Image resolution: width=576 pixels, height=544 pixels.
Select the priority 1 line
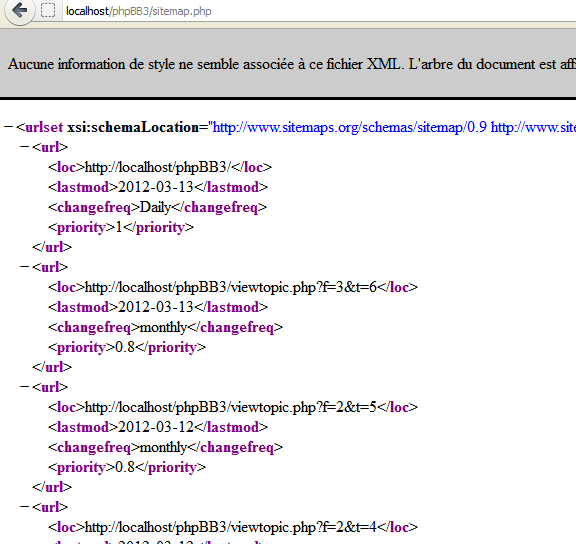tap(121, 228)
